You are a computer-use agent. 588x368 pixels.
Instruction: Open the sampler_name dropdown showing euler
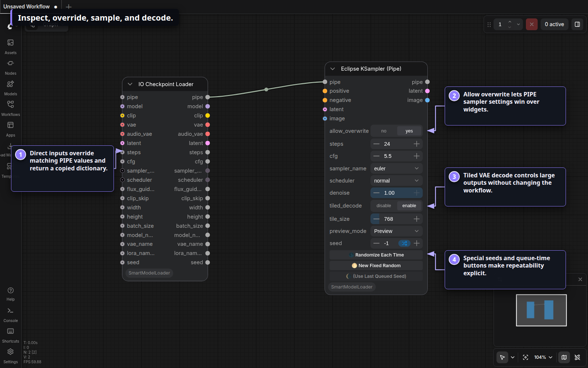click(397, 169)
